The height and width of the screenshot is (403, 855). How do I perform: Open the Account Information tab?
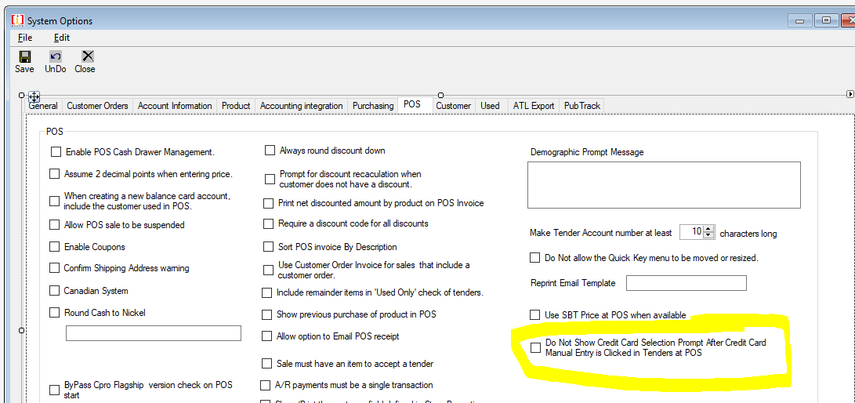click(x=175, y=106)
